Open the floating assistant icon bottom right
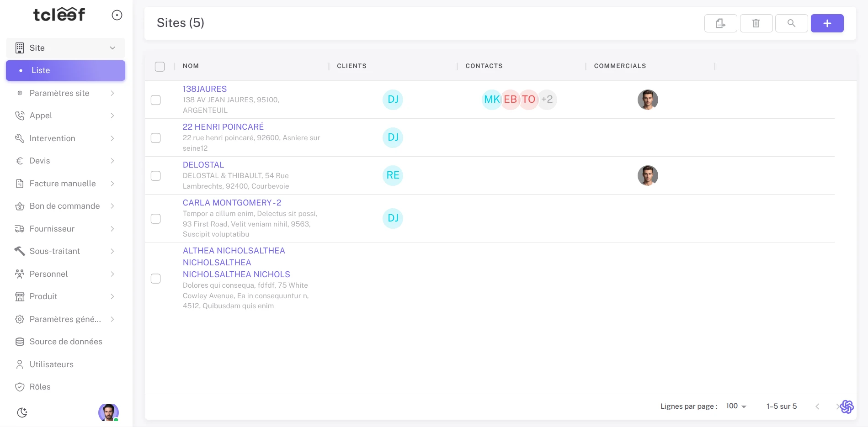Viewport: 868px width, 427px height. (x=847, y=406)
